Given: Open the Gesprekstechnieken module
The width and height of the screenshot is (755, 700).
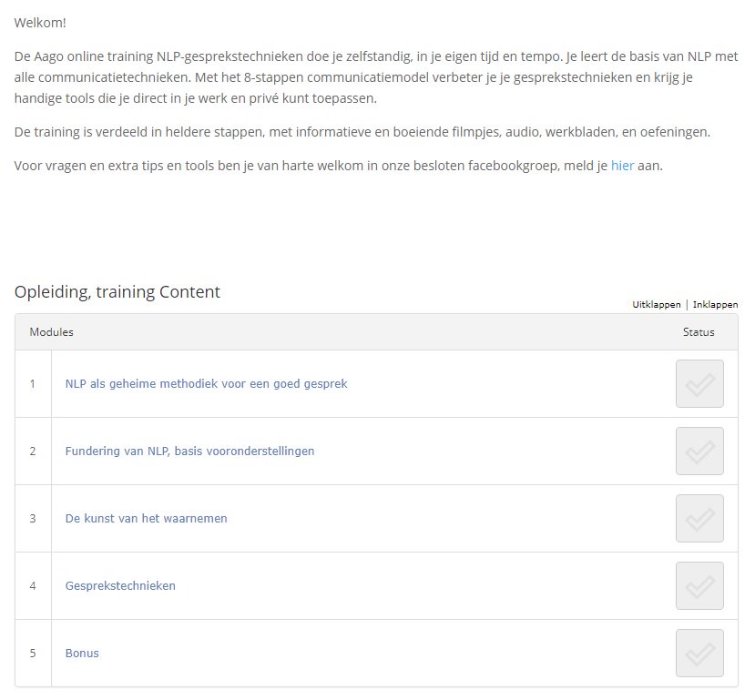Looking at the screenshot, I should [120, 586].
